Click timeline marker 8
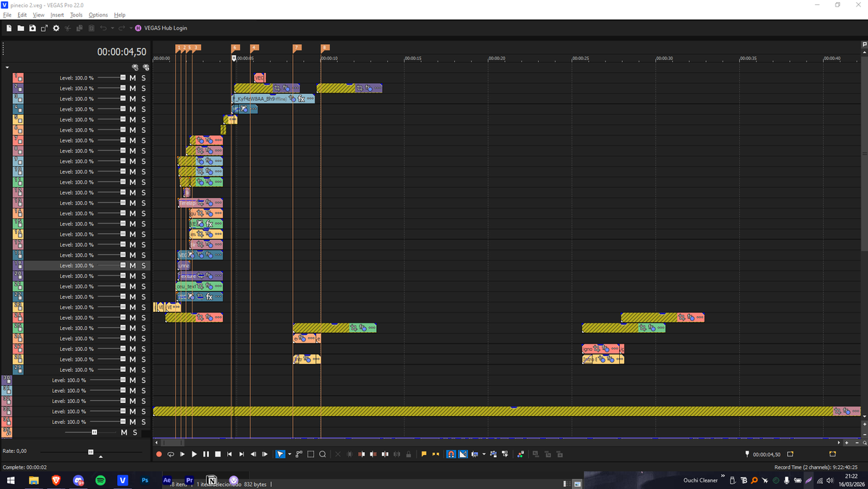868x489 pixels. pyautogui.click(x=325, y=48)
